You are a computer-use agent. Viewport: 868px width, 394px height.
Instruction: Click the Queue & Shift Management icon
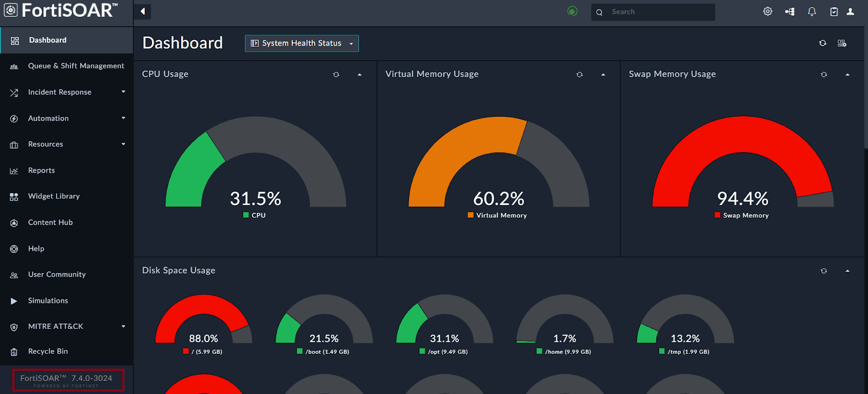pos(14,66)
